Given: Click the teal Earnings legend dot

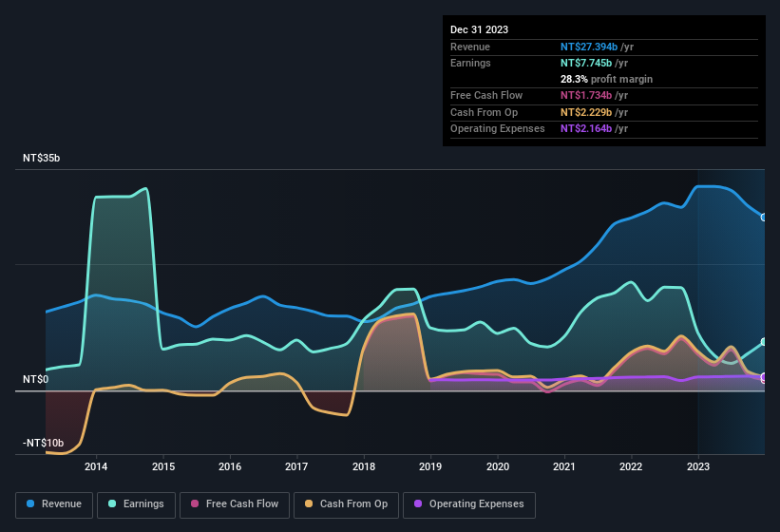Looking at the screenshot, I should [x=112, y=504].
